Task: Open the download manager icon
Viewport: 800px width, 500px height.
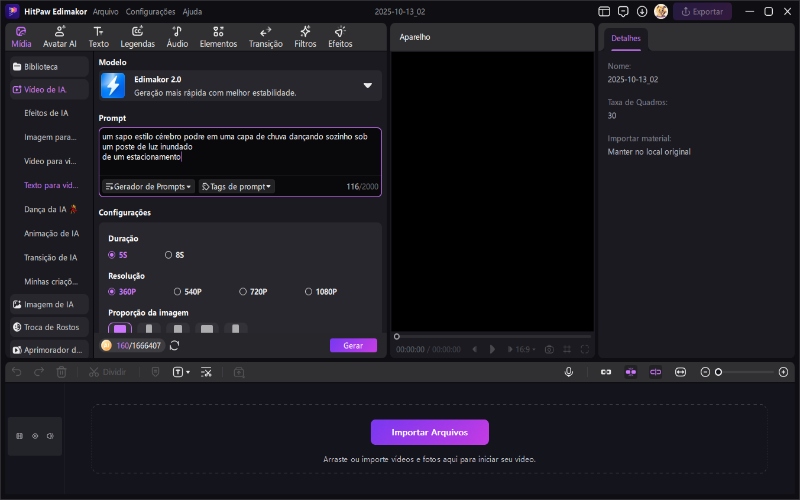Action: pyautogui.click(x=642, y=12)
